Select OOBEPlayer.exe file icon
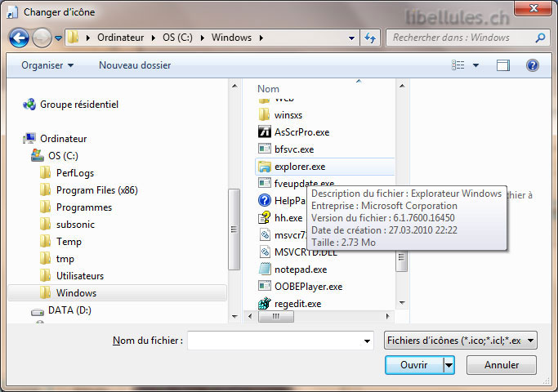This screenshot has height=392, width=558. 265,286
